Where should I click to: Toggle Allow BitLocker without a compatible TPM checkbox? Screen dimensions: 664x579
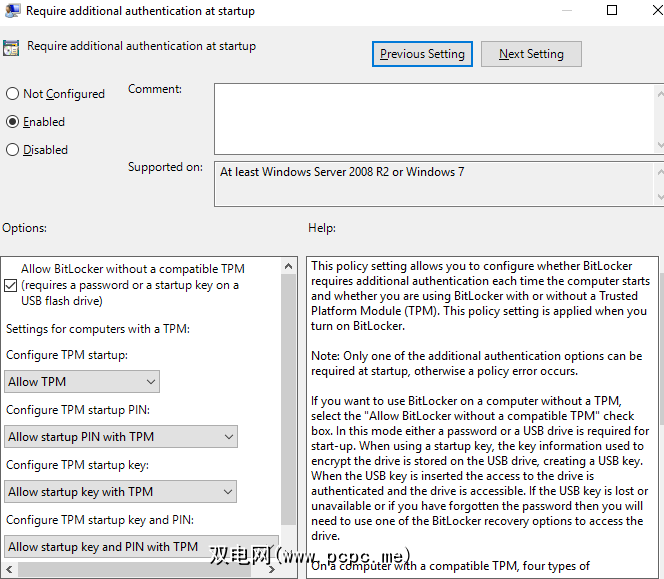pos(11,285)
